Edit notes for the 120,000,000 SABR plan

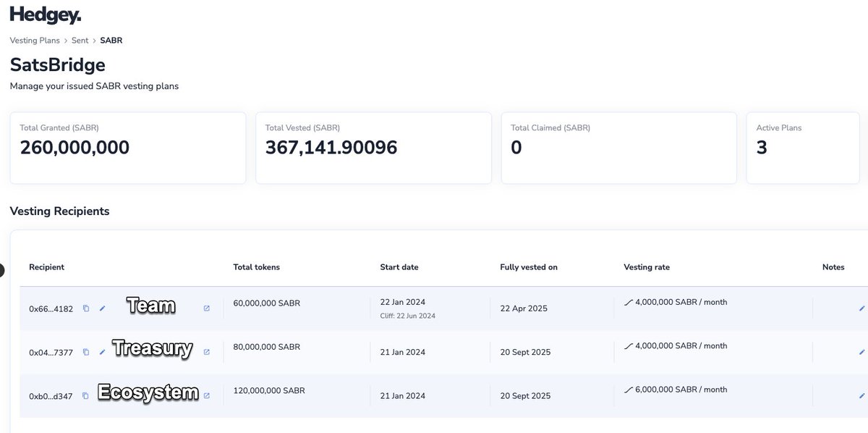coord(861,396)
